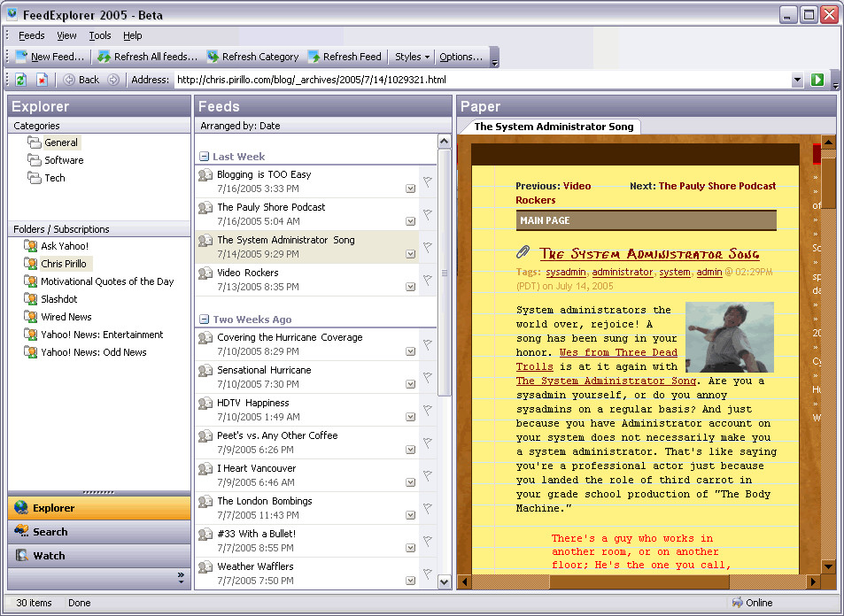Click the Feeds list vertical scrollbar thumb
The image size is (844, 616).
pyautogui.click(x=444, y=273)
